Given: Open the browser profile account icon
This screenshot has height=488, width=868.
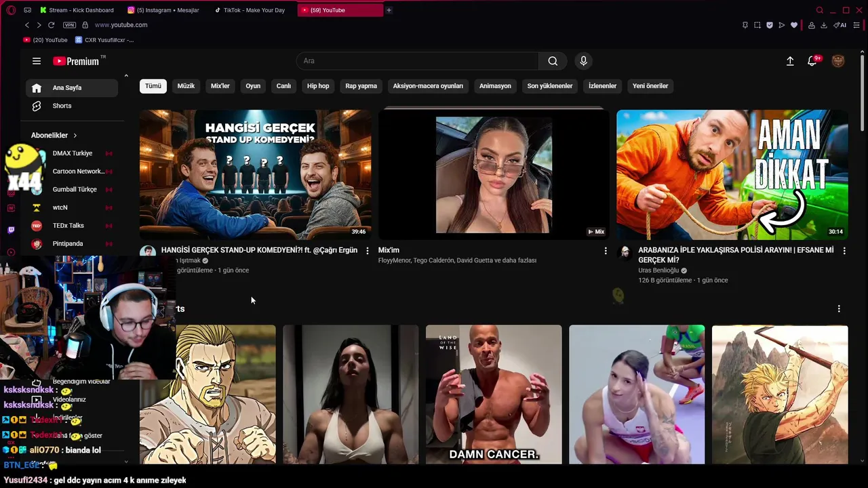Looking at the screenshot, I should (811, 25).
